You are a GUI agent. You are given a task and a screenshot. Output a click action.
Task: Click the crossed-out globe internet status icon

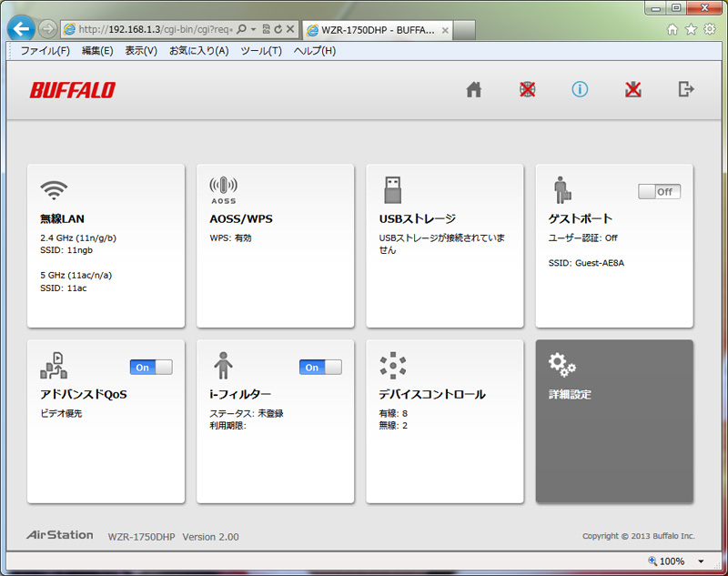tap(527, 89)
